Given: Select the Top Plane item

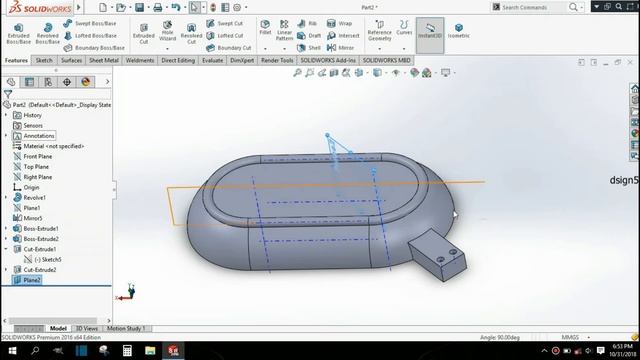Looking at the screenshot, I should pos(31,167).
